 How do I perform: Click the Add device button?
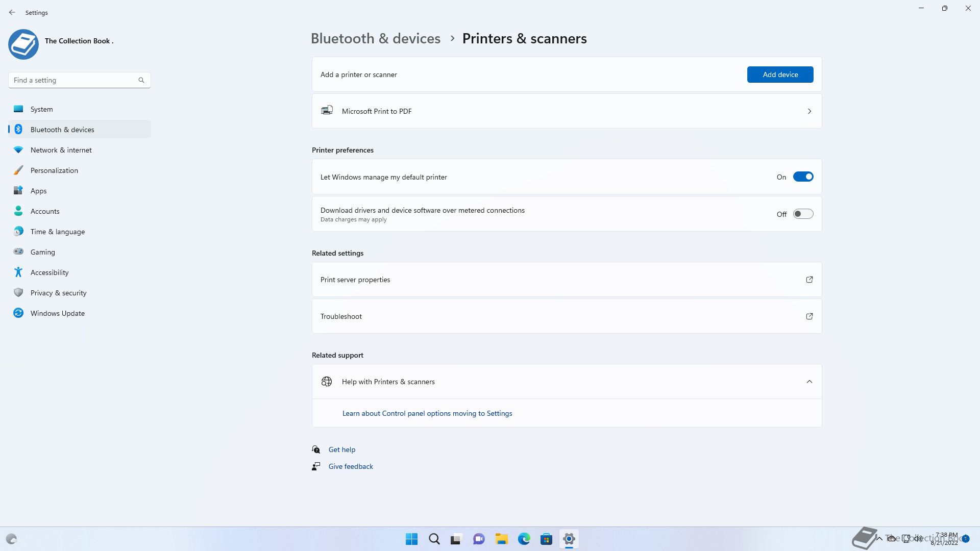(x=780, y=74)
